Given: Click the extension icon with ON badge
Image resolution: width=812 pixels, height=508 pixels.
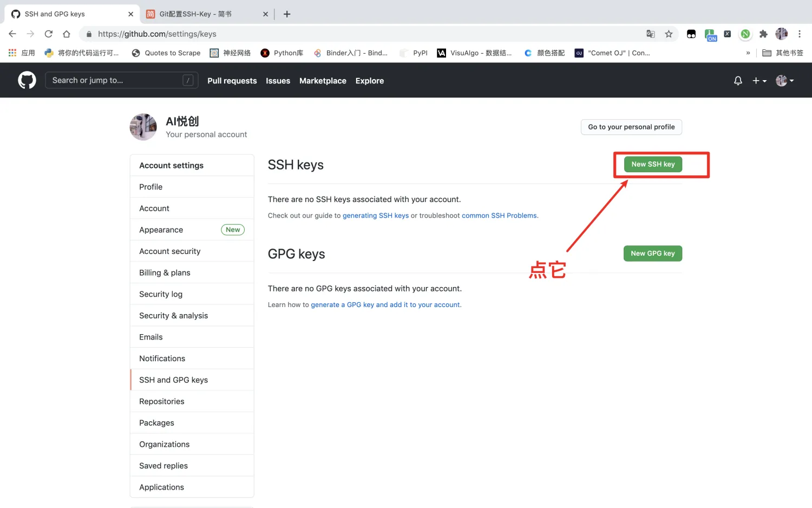Looking at the screenshot, I should click(710, 35).
